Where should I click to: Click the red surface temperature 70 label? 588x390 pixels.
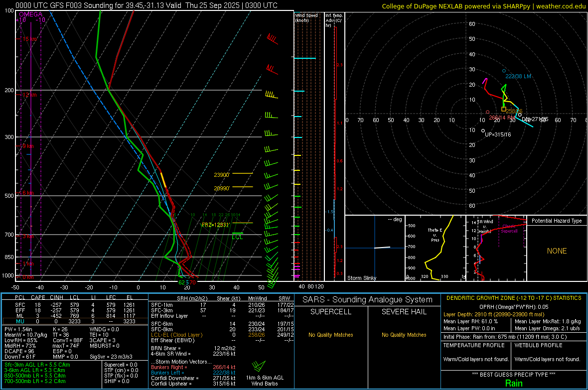192,282
